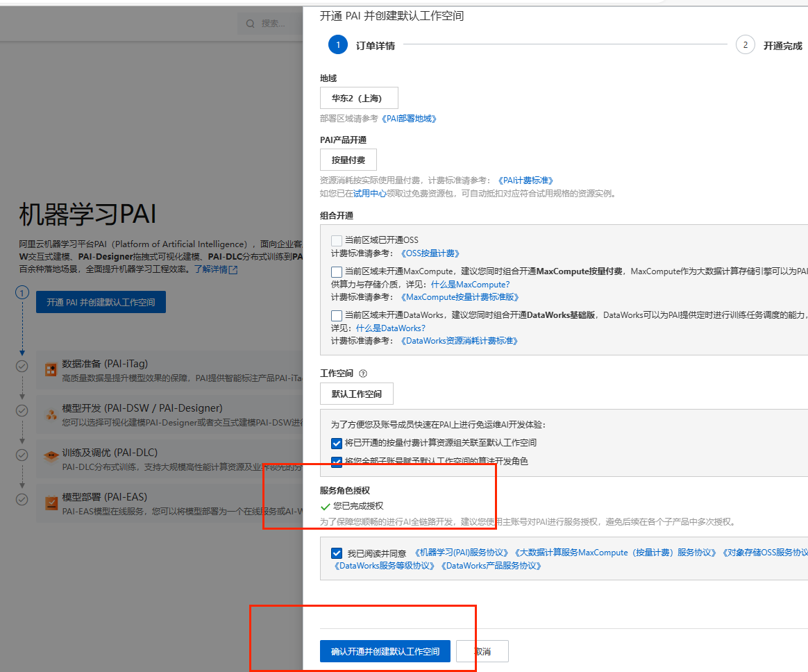Open the 什么是MaxCompute? link
The height and width of the screenshot is (672, 808).
click(x=470, y=285)
